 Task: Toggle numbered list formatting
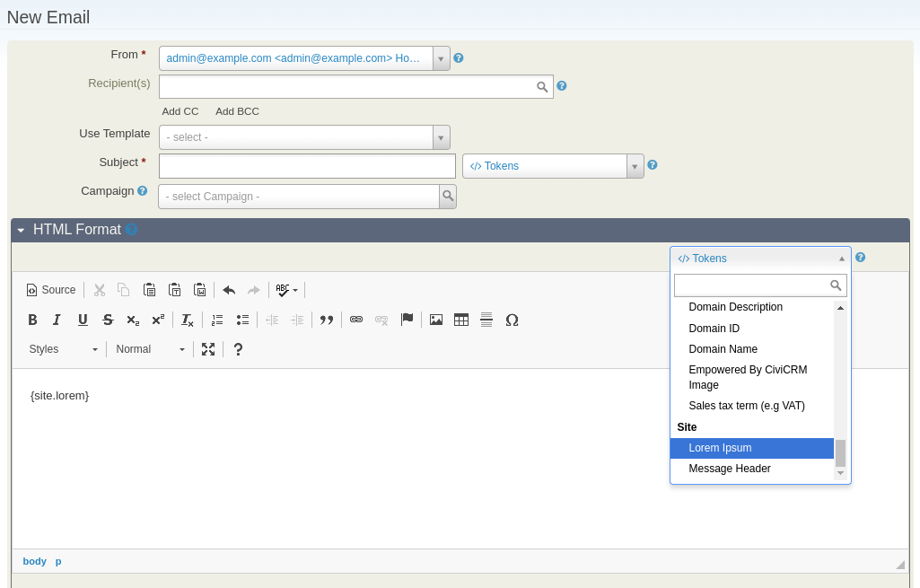coord(217,320)
